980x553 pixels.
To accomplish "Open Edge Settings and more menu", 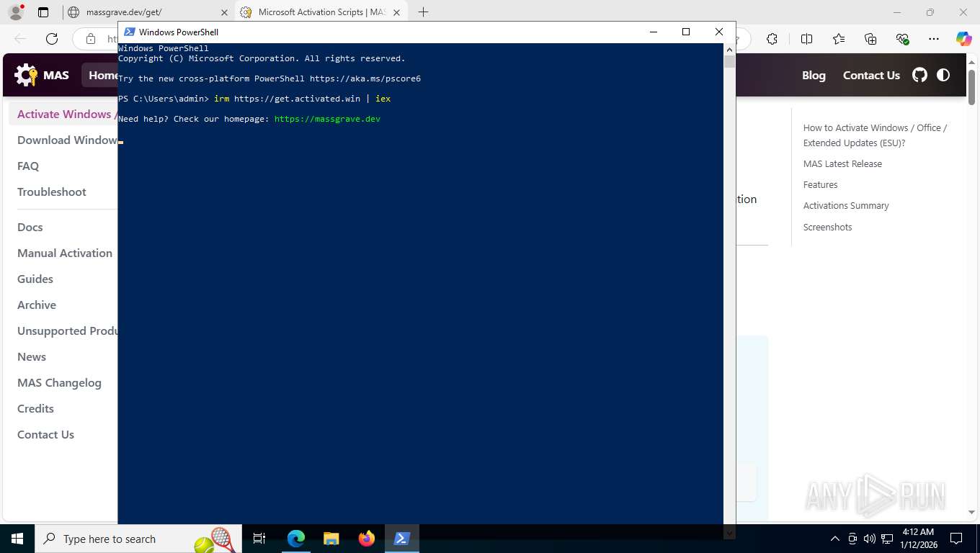I will click(x=934, y=39).
